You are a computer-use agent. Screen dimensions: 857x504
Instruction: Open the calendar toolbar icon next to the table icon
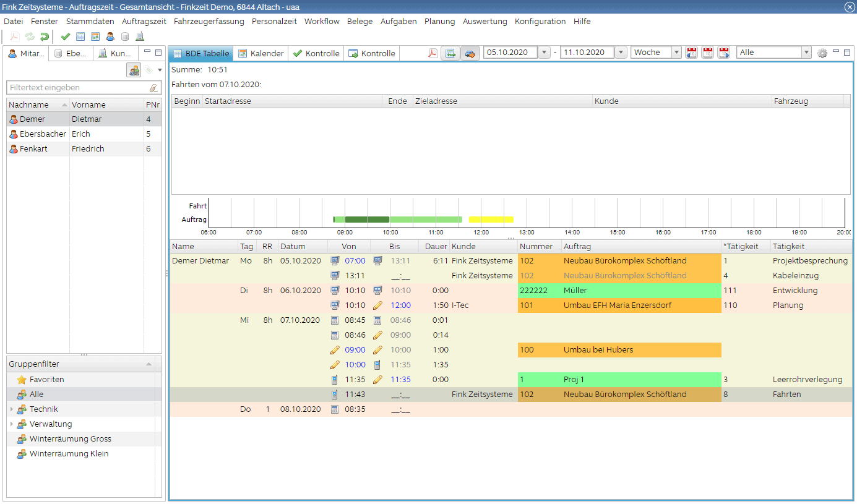point(95,36)
